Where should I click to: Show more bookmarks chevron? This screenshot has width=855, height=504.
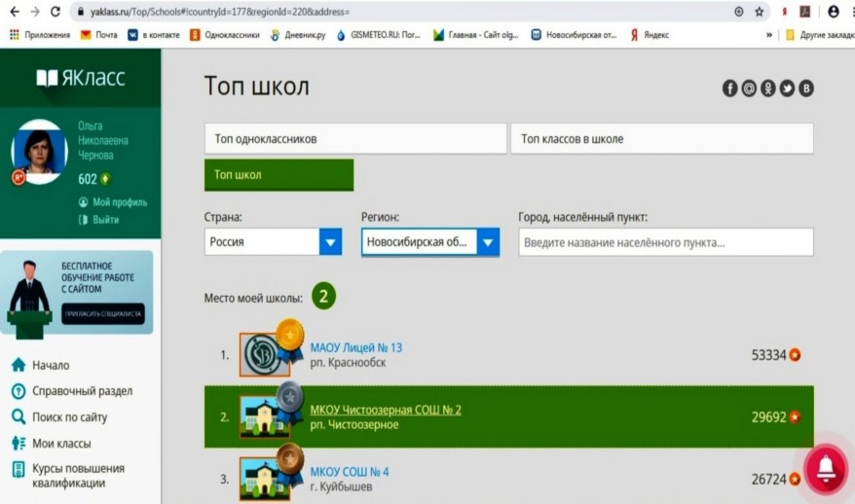click(x=769, y=35)
